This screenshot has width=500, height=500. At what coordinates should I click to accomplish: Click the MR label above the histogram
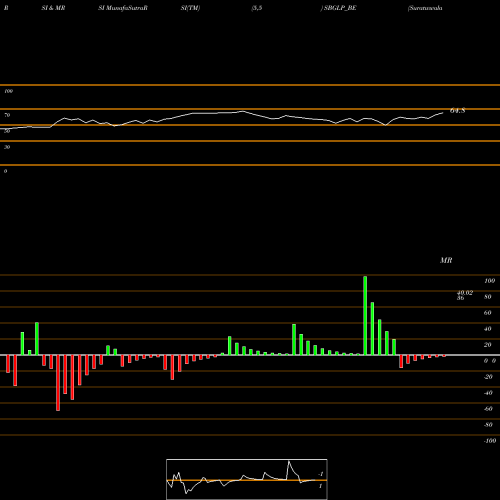pos(446,260)
